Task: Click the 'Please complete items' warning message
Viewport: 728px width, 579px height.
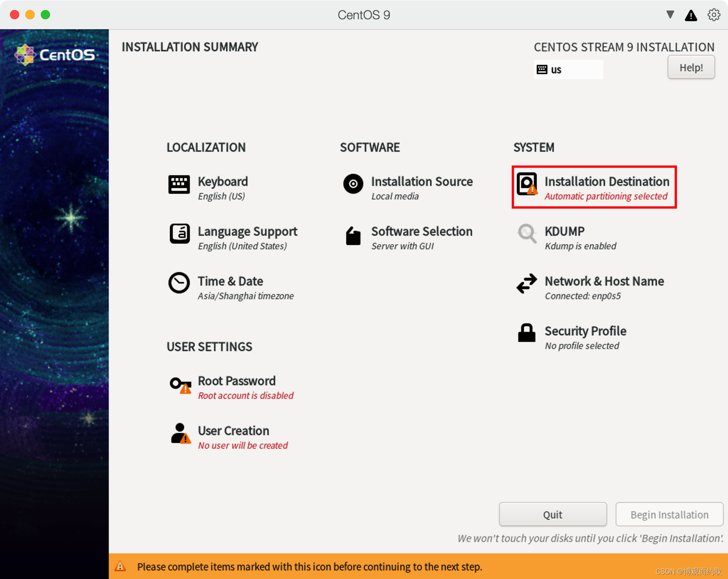Action: point(309,567)
